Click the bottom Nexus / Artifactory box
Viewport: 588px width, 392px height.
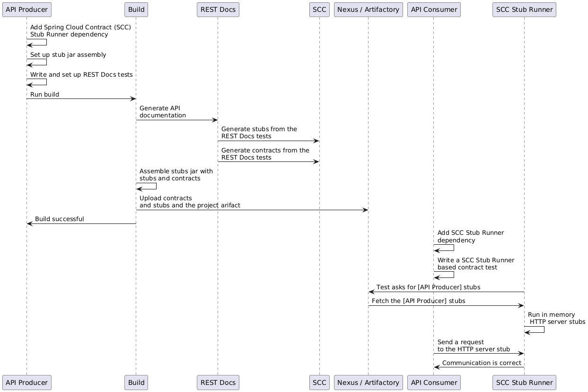click(x=368, y=382)
